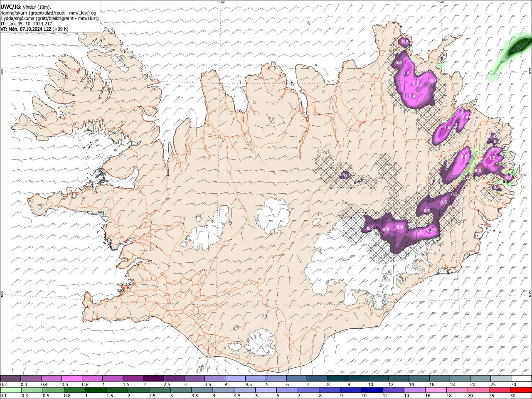
Task: Click the 'UWC/IG: Vindur (10m)' title text
Action: (26, 7)
